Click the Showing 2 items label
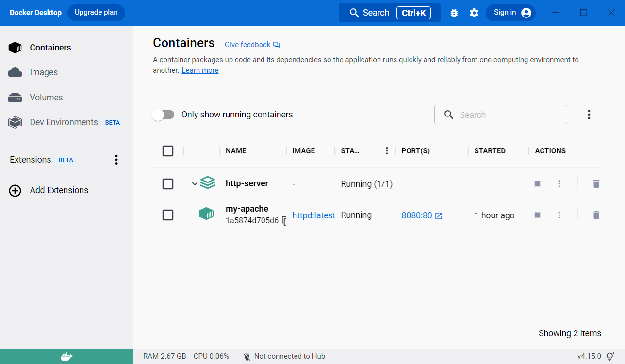This screenshot has height=364, width=625. pos(570,333)
